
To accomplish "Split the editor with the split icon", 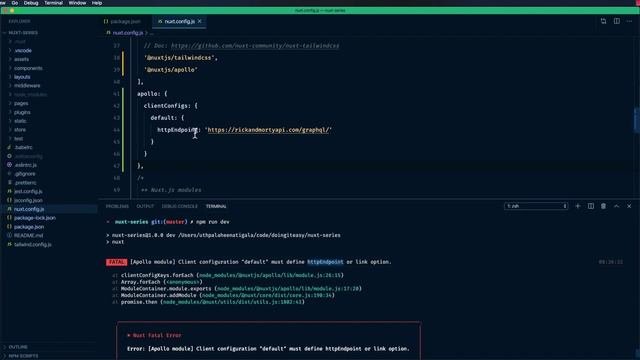I will [x=616, y=21].
